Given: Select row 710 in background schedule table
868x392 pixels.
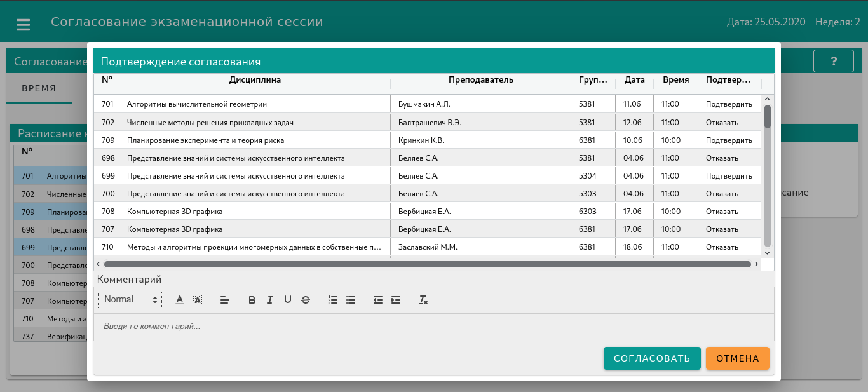Looking at the screenshot, I should pos(50,318).
